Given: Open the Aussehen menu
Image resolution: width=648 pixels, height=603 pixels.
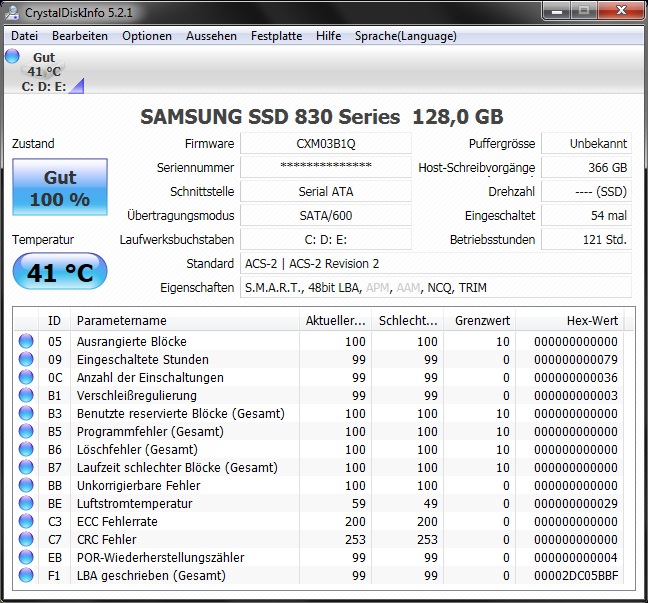Looking at the screenshot, I should [211, 36].
